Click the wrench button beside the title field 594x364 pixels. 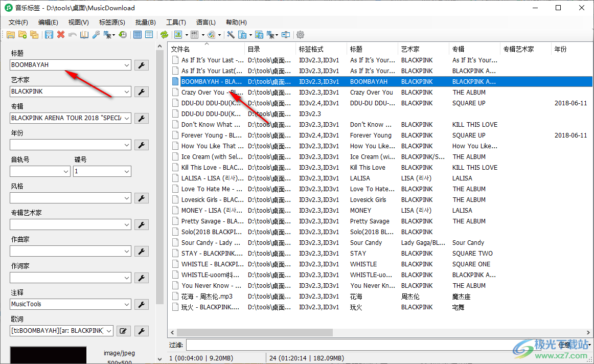coord(142,65)
